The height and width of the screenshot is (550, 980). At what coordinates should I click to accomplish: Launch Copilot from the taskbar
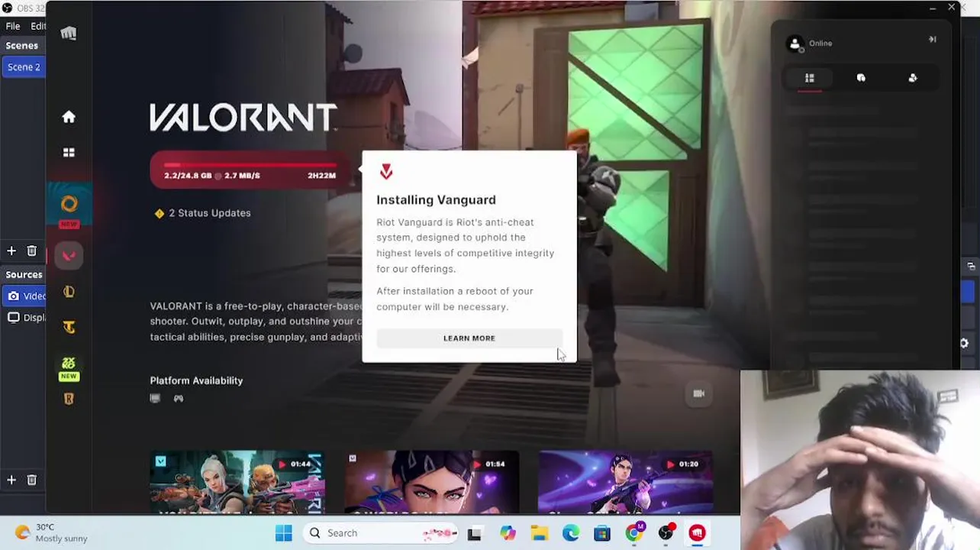(x=508, y=533)
